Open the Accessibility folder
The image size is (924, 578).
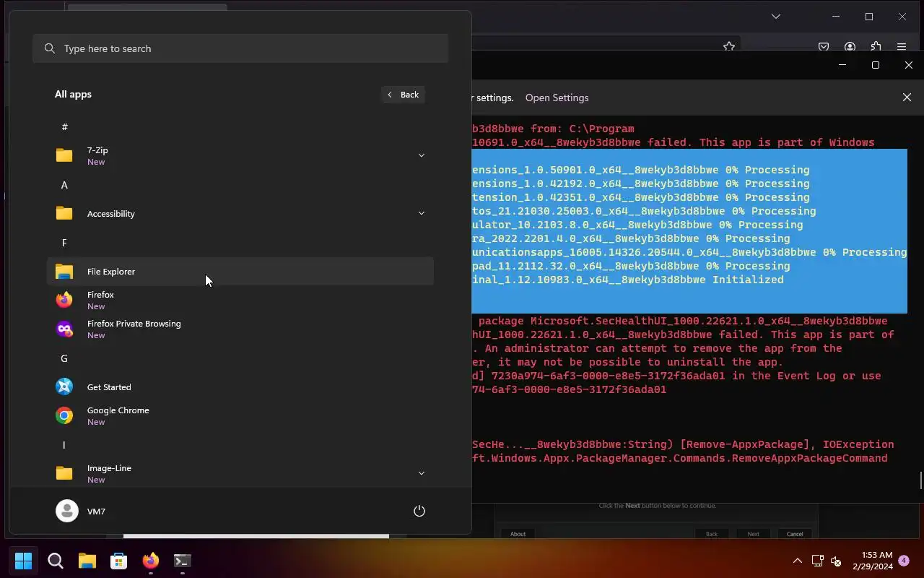(240, 213)
